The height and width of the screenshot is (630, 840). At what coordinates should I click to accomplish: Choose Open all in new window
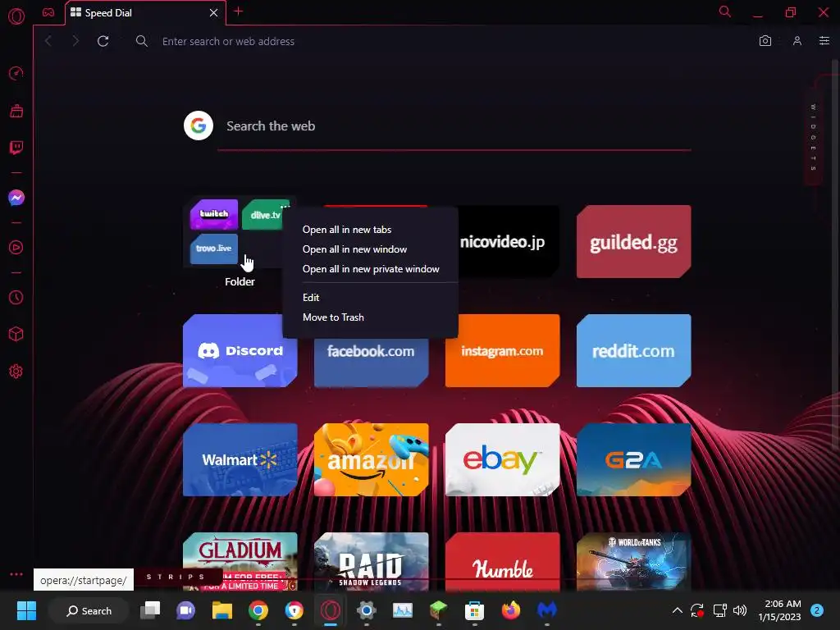pos(354,249)
